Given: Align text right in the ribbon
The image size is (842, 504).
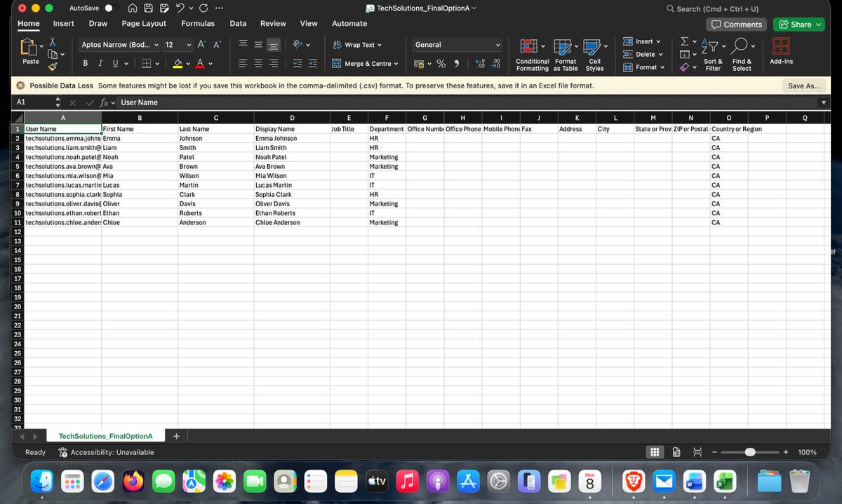Looking at the screenshot, I should pos(274,63).
